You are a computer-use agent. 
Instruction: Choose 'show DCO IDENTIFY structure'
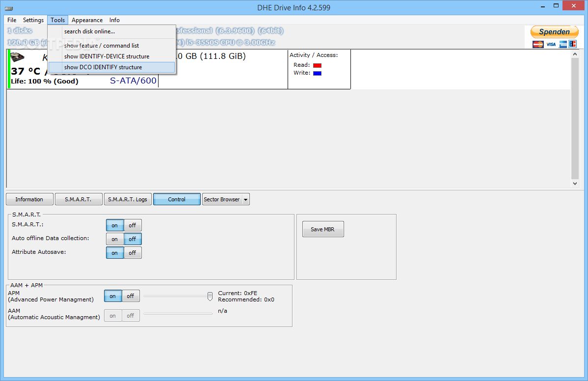tap(112, 67)
